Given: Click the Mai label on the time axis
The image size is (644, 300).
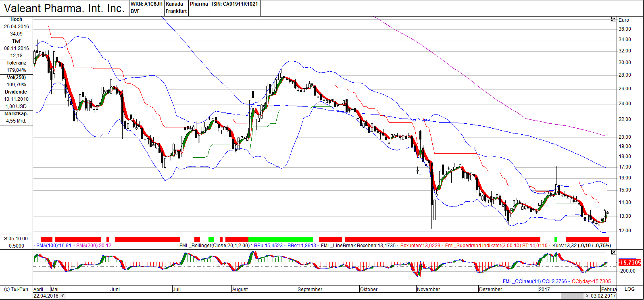Looking at the screenshot, I should [x=55, y=290].
